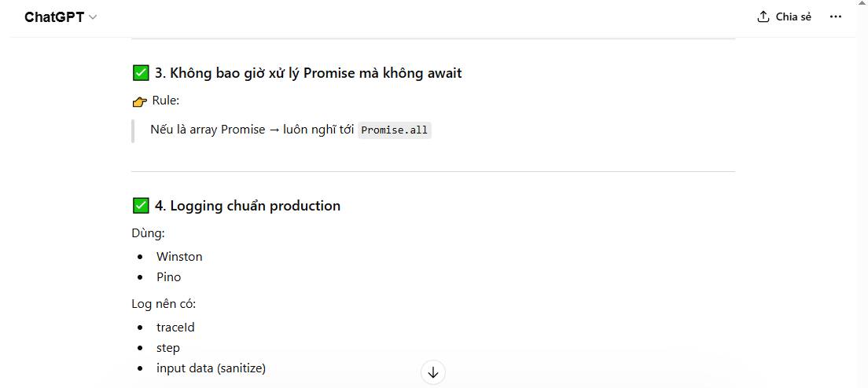Click the "Rule:" label text
Screen dimensions: 868x388
tap(166, 101)
